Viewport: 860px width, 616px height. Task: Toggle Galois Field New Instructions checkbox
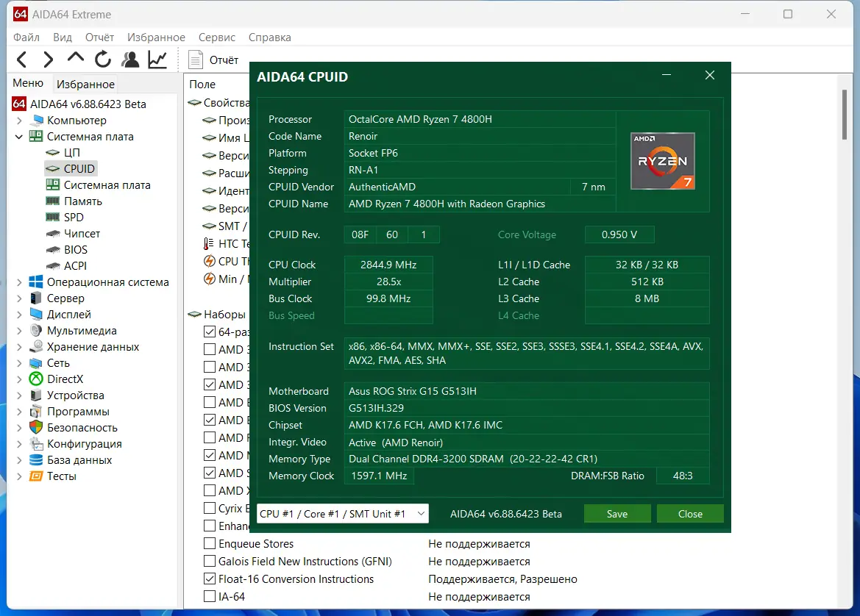tap(210, 561)
